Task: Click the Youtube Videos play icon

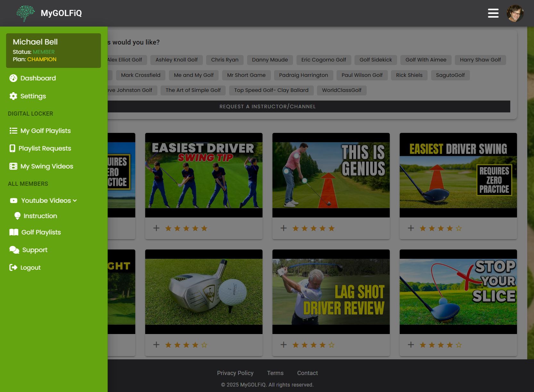Action: click(x=14, y=200)
